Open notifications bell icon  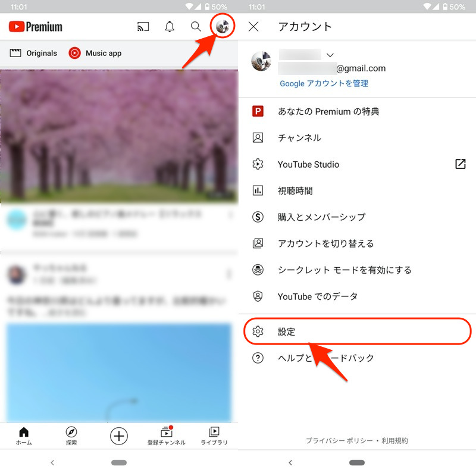coord(170,27)
